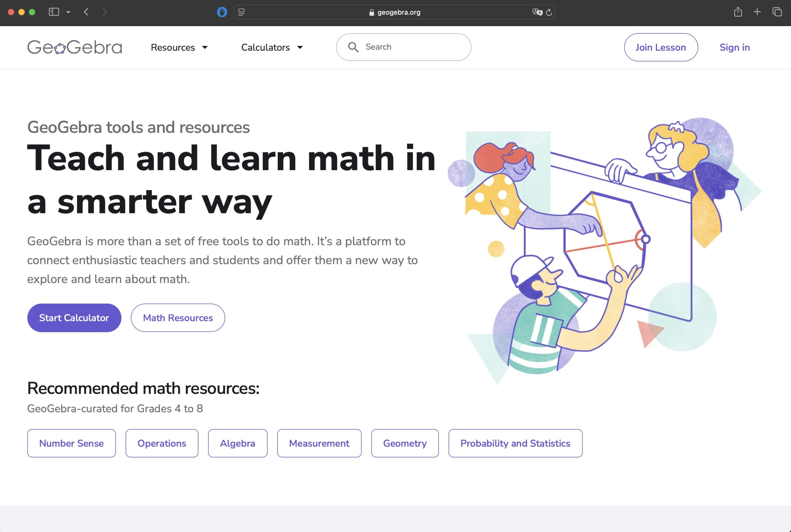Show the tab overview icon

pos(777,12)
